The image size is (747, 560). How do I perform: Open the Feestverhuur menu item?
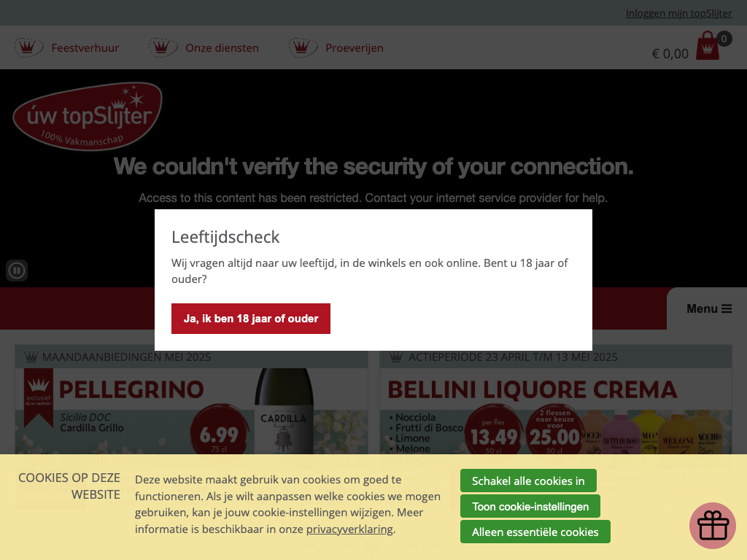(x=85, y=47)
